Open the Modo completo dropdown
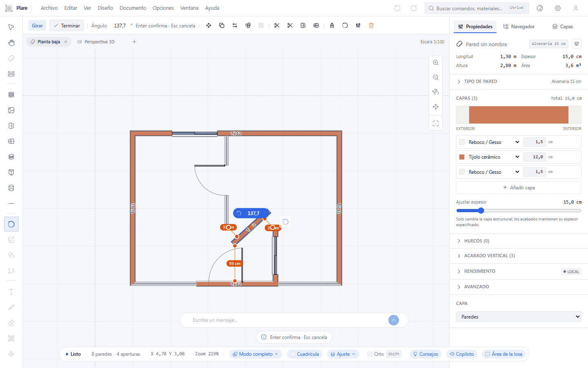Image resolution: width=588 pixels, height=368 pixels. click(x=256, y=354)
